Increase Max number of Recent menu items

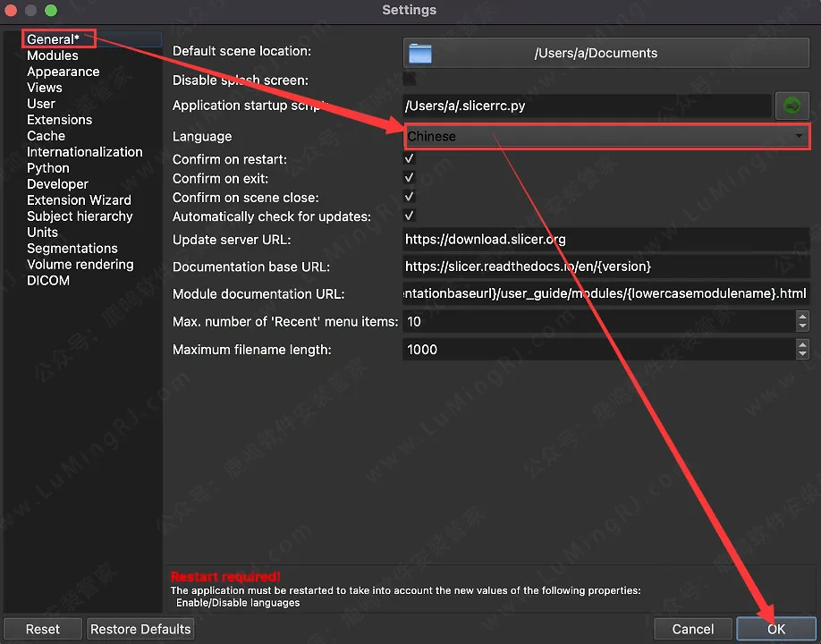[802, 317]
